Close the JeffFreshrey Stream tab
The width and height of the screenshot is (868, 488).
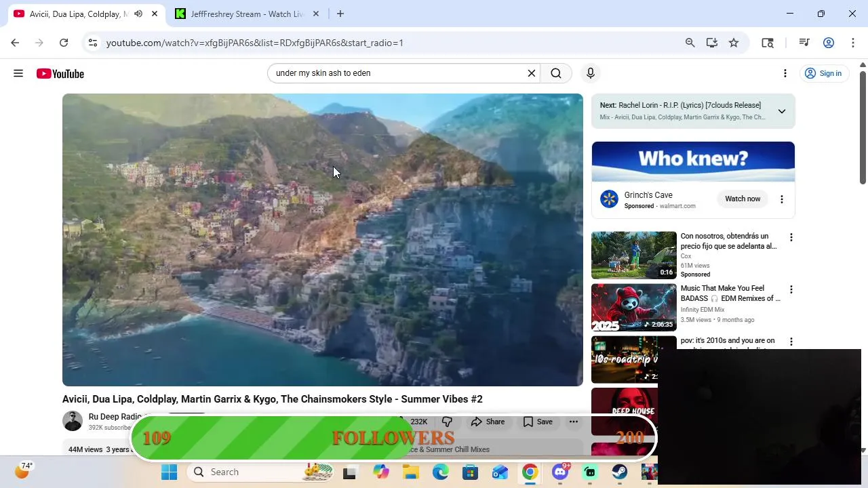(x=316, y=14)
